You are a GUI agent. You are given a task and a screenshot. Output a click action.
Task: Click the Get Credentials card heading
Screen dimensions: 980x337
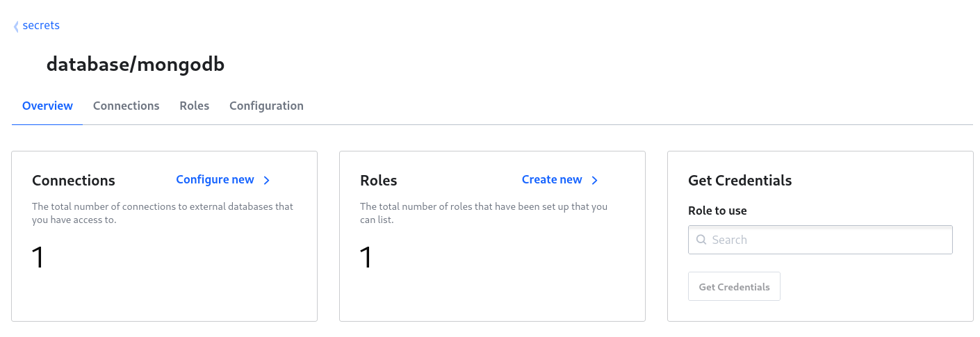[740, 181]
